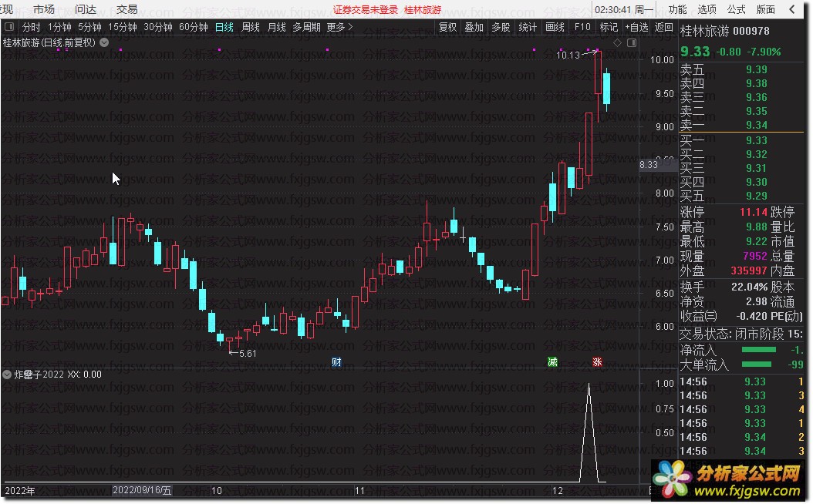
Task: Select the 卖一 9.34 ask row
Action: [741, 125]
